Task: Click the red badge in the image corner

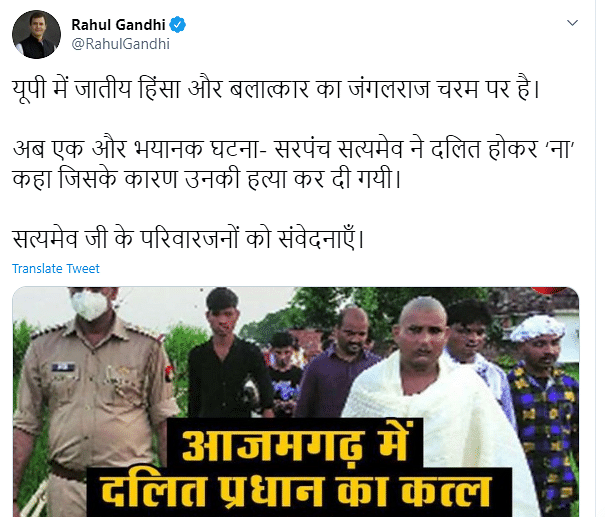Action: point(549,290)
